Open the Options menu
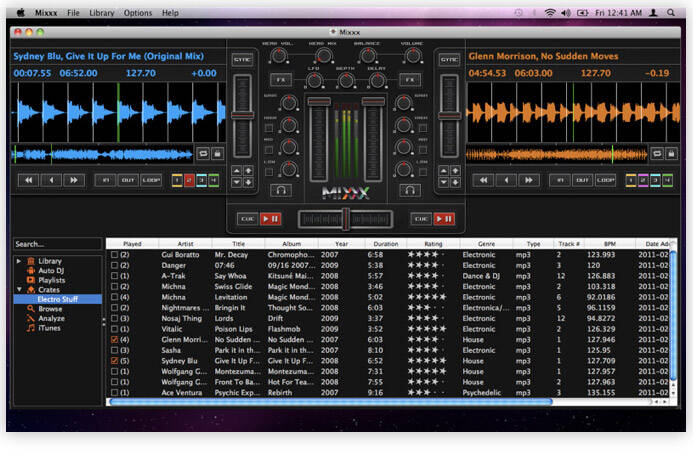 [x=138, y=13]
